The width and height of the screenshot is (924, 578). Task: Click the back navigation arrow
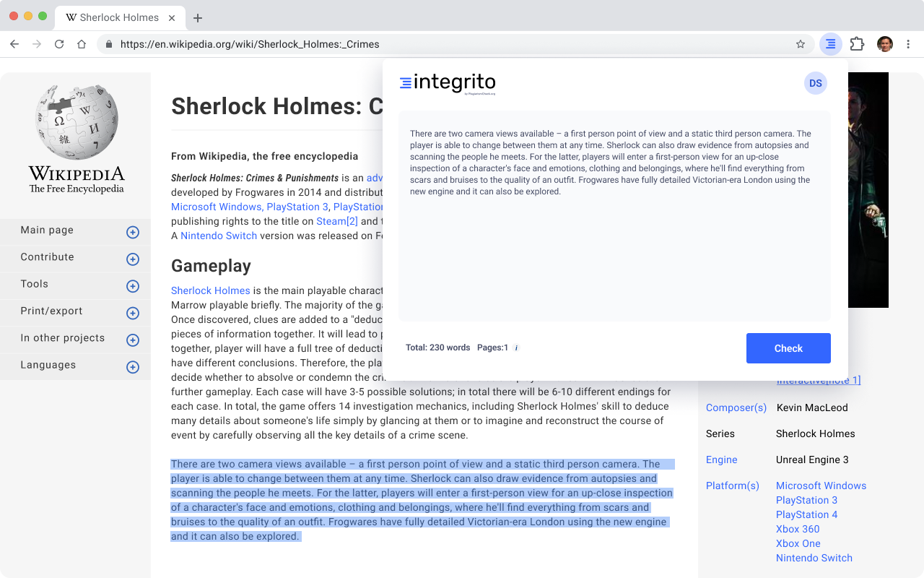point(14,44)
